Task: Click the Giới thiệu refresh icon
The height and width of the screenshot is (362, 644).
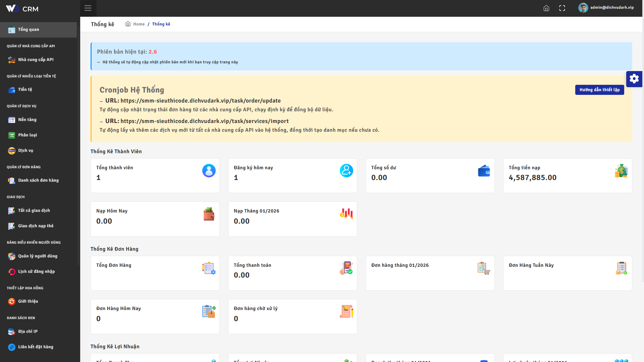Action: [x=12, y=302]
